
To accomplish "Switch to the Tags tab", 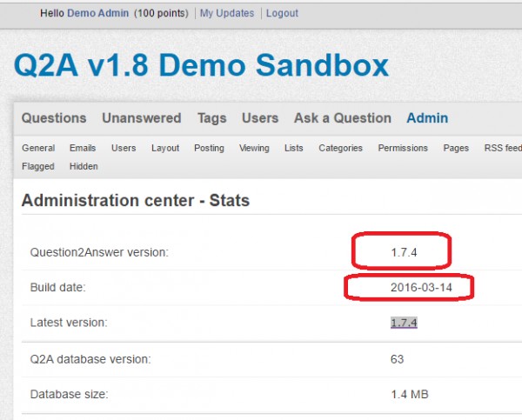I will 211,118.
